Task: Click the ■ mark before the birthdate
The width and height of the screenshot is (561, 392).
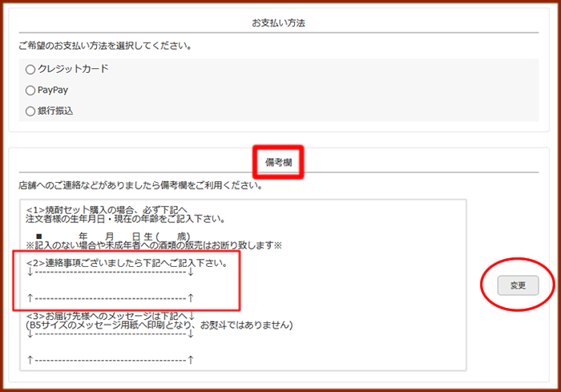Action: (x=38, y=236)
